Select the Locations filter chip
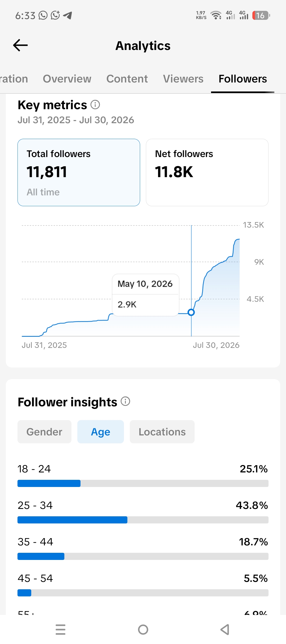Viewport: 286px width, 644px height. 162,432
